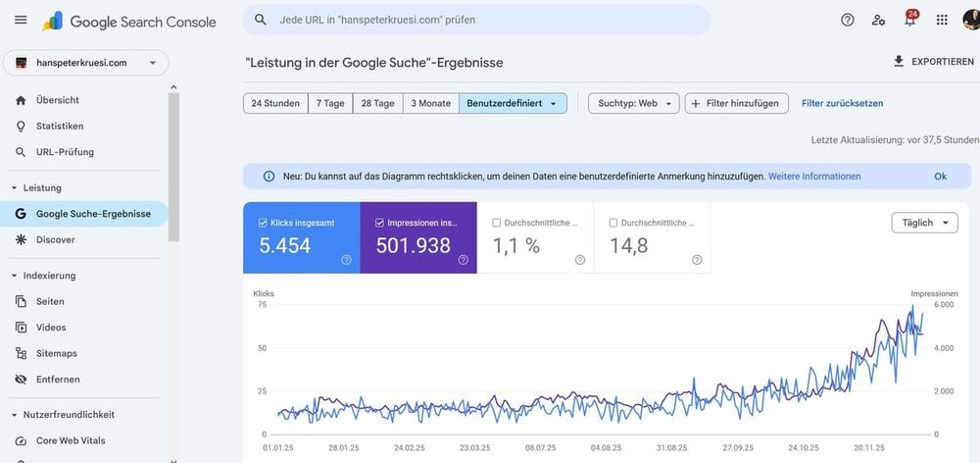Open Weitere Informationen link
The width and height of the screenshot is (980, 463).
[x=814, y=177]
